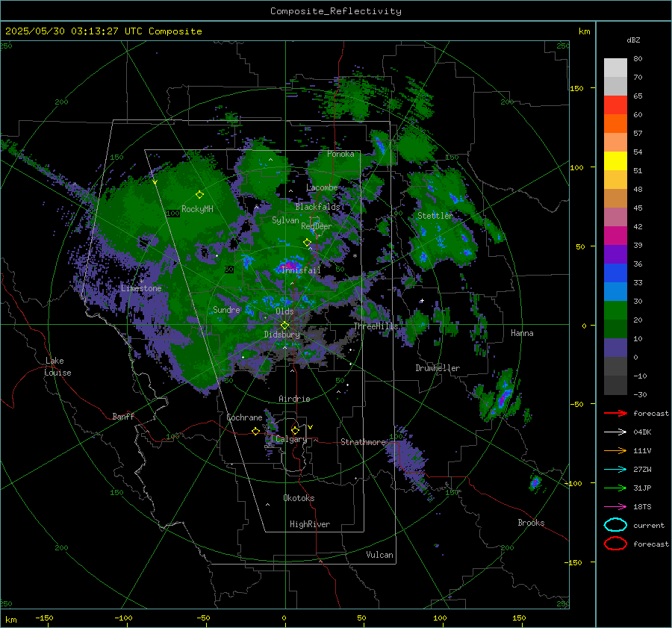The height and width of the screenshot is (628, 672).
Task: Click the yellow diamond marker near RockyMH
Action: (x=199, y=195)
